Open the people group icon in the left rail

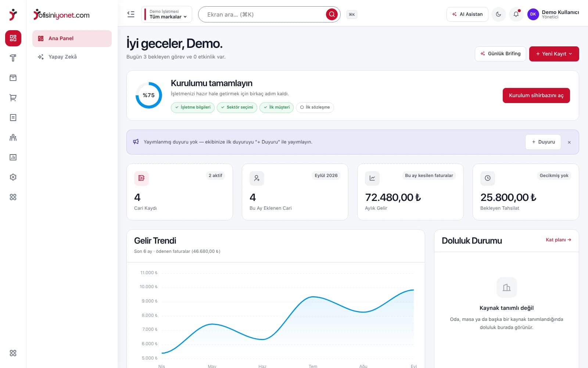pyautogui.click(x=13, y=137)
